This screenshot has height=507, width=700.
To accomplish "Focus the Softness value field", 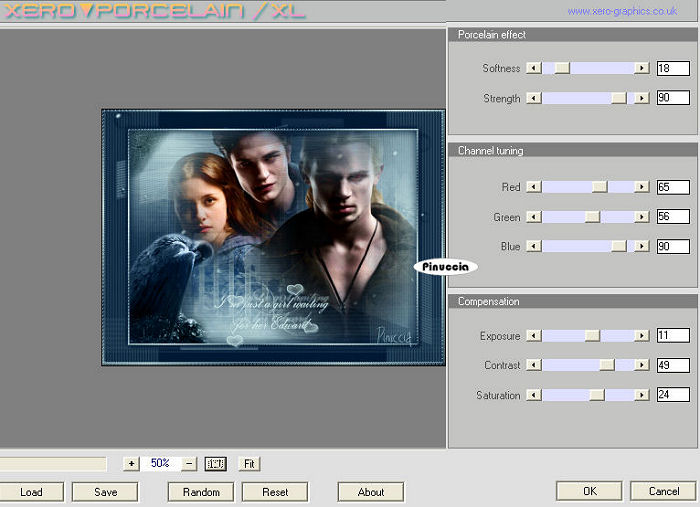I will pyautogui.click(x=673, y=68).
